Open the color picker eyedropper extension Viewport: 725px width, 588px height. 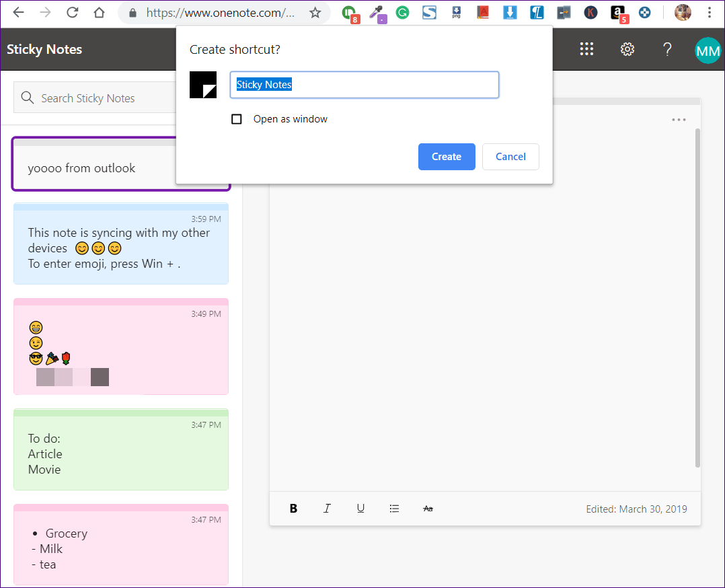378,13
